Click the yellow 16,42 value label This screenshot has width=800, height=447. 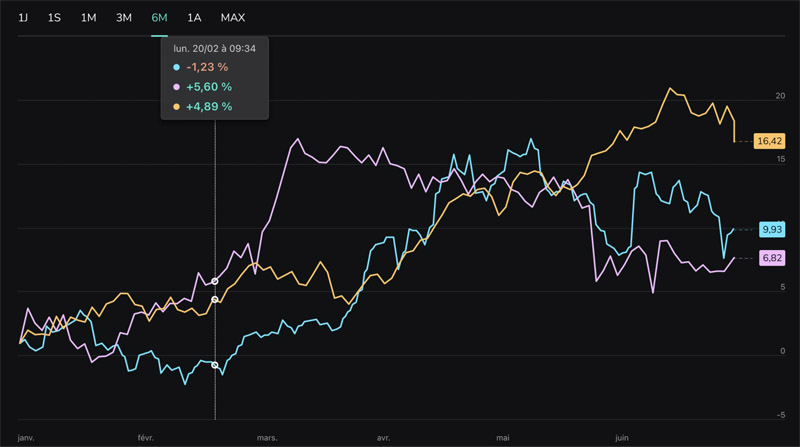tap(769, 141)
